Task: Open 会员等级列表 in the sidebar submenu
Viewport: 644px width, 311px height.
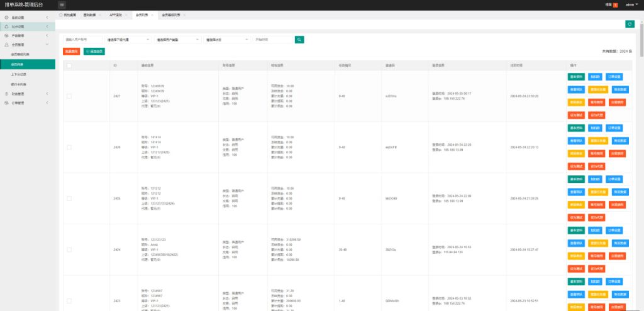Action: [20, 55]
